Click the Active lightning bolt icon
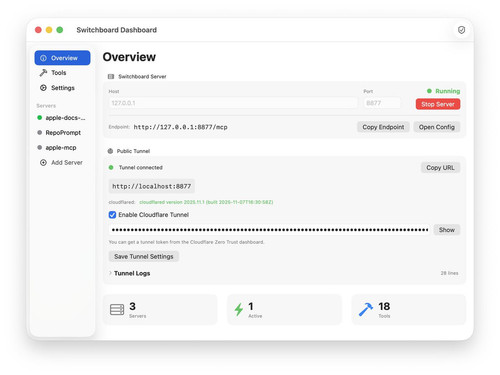The height and width of the screenshot is (375, 500). [239, 309]
